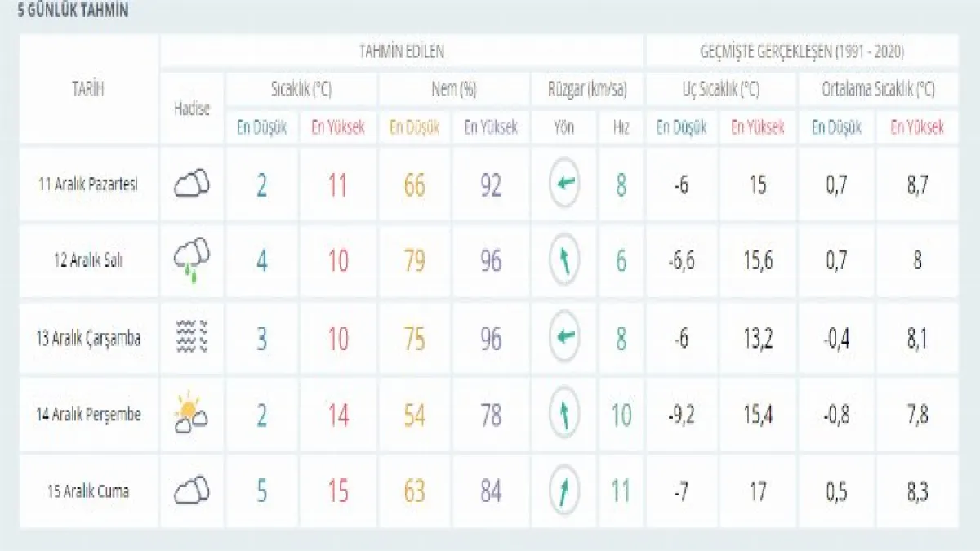Select the 'Sıcaklık (°C)' column header
980x551 pixels.
pyautogui.click(x=301, y=89)
